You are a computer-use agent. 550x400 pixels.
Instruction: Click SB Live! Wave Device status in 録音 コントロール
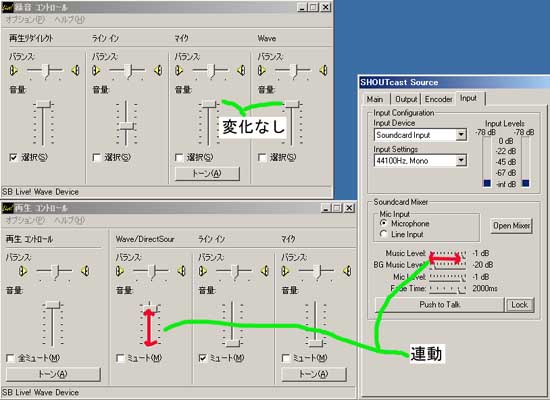pos(40,192)
